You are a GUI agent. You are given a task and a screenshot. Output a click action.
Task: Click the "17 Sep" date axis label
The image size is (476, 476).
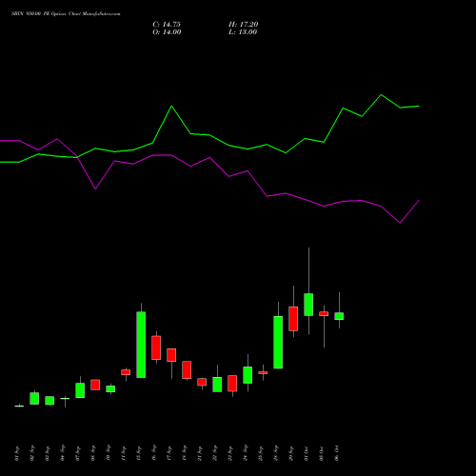169,453
